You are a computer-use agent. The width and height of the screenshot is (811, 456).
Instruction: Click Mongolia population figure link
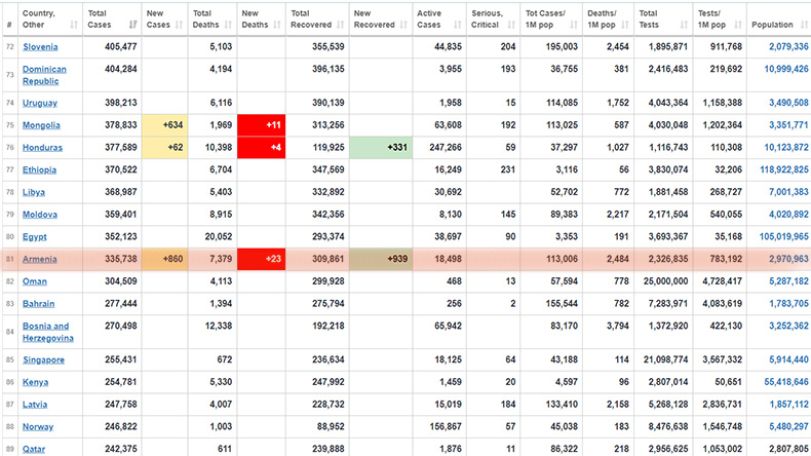tap(788, 125)
